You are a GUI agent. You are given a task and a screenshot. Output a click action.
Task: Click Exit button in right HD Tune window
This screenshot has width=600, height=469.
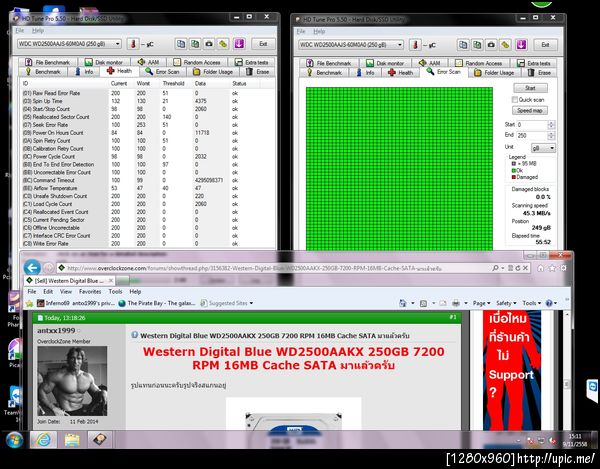point(545,45)
